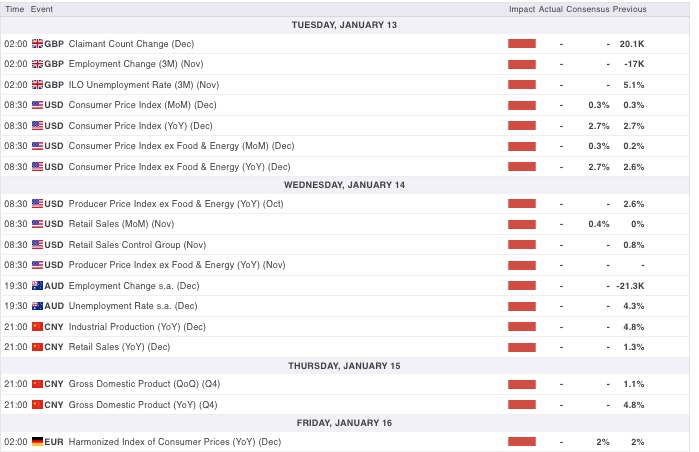Click the Consensus column header
699x452 pixels.
[588, 9]
